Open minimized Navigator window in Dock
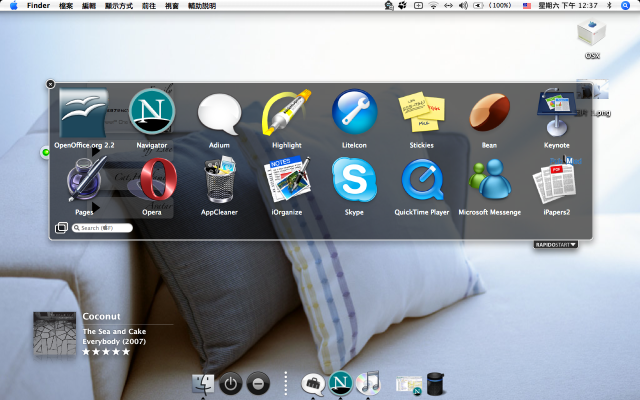This screenshot has width=640, height=400. (409, 386)
